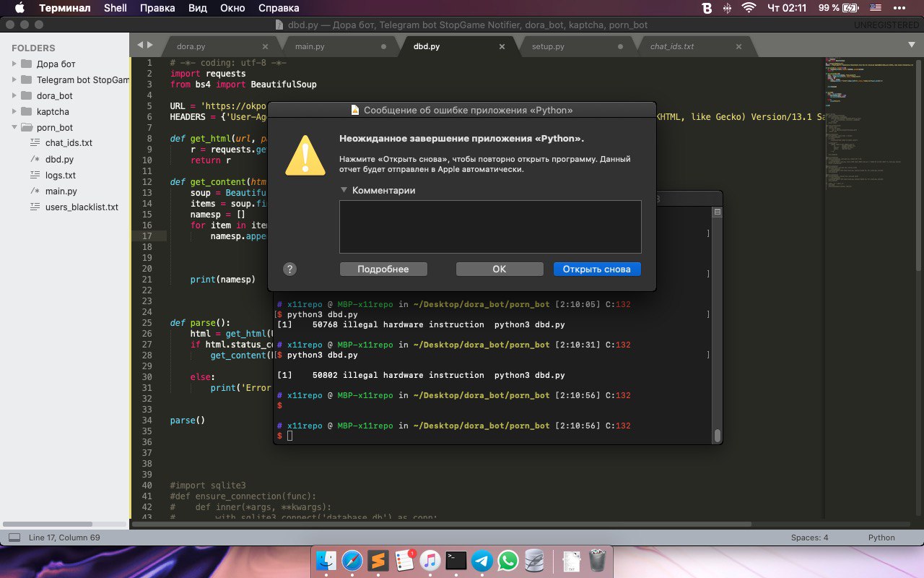Open Reminders app with notification badge
The height and width of the screenshot is (578, 924).
[x=404, y=561]
